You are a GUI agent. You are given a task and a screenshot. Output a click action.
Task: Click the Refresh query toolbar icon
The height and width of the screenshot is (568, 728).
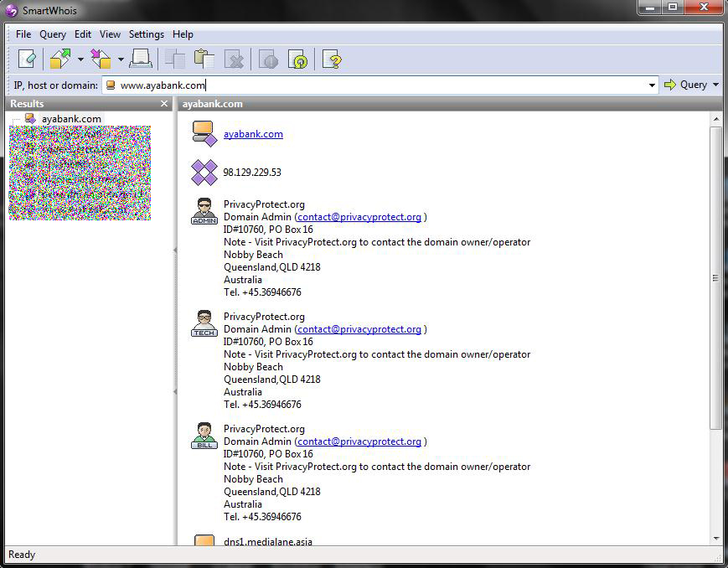coord(297,59)
